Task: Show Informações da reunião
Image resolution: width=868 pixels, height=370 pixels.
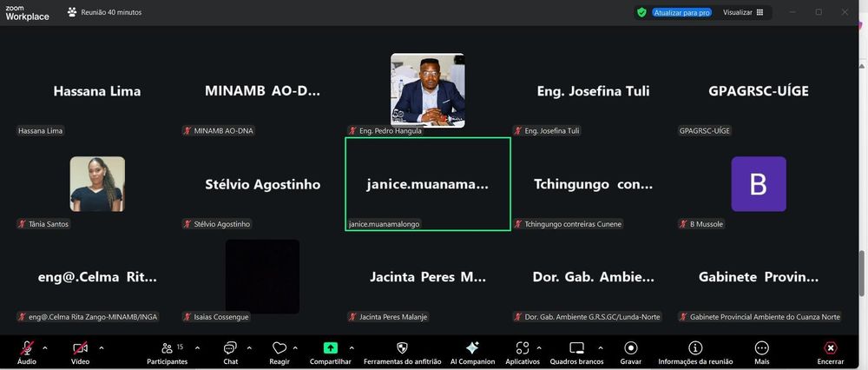Action: pyautogui.click(x=695, y=351)
